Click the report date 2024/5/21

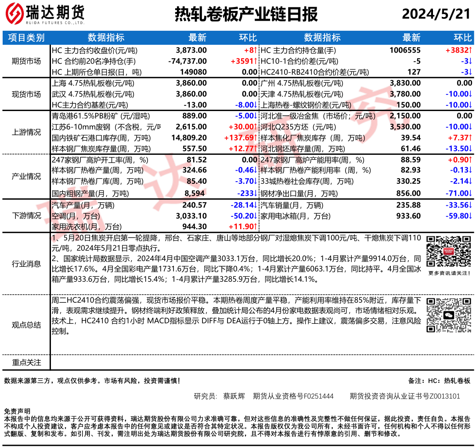pos(436,14)
